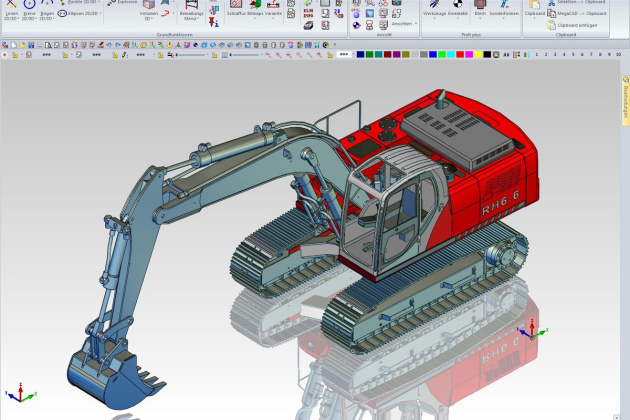Expand the Sonderformen dropdown

pyautogui.click(x=505, y=14)
